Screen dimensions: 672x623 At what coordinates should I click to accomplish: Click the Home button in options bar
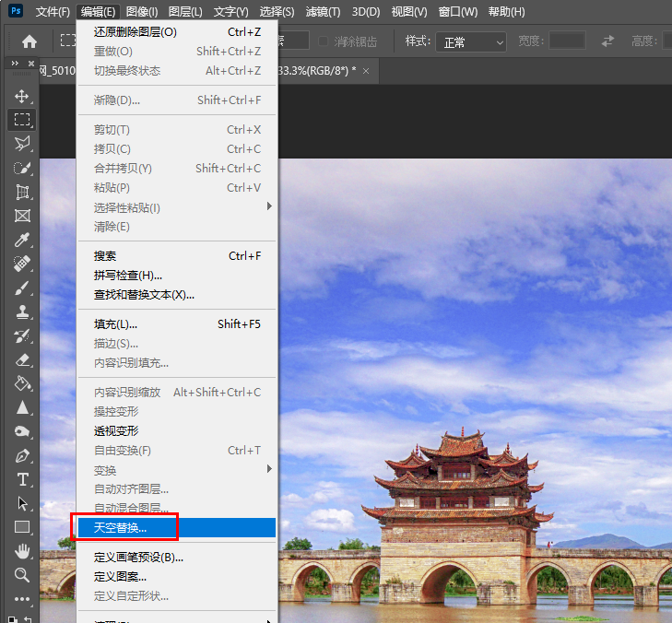[x=29, y=41]
